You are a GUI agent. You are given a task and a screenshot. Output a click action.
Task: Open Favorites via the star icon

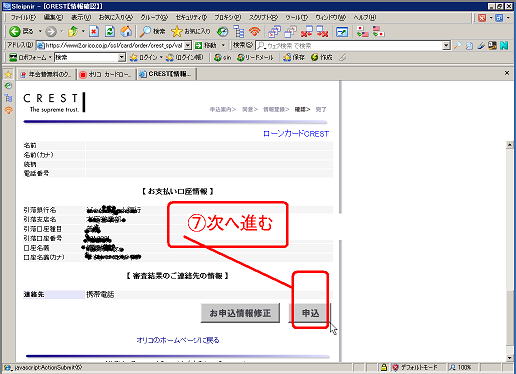(x=176, y=32)
